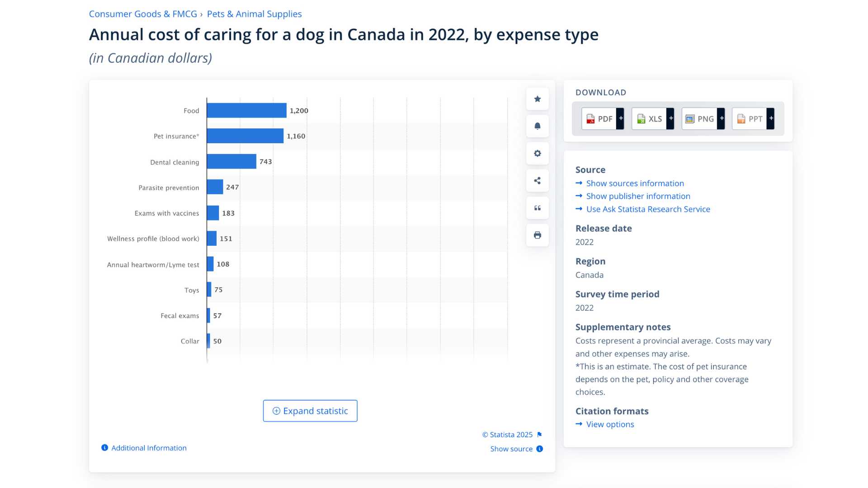The image size is (868, 488).
Task: Expand Show sources information
Action: (x=635, y=183)
